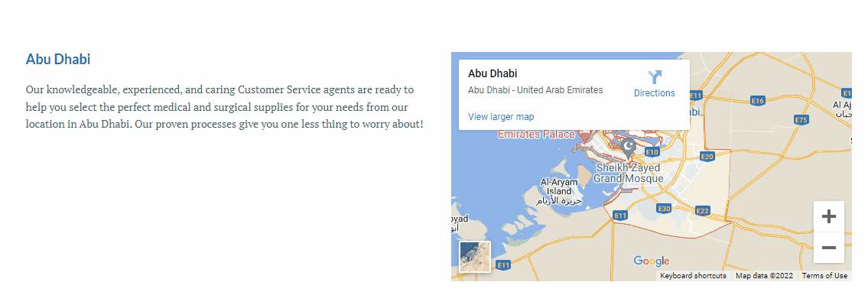This screenshot has width=868, height=305.
Task: Click the Directions text link
Action: click(655, 93)
